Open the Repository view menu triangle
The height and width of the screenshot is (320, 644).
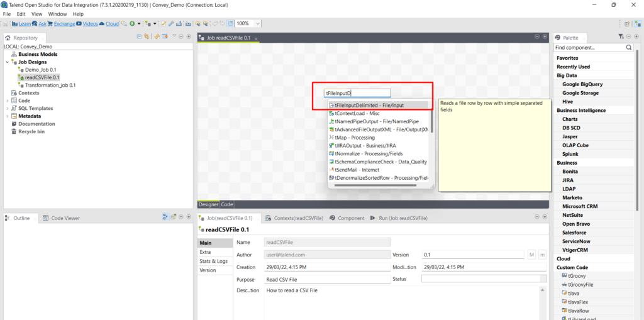point(174,36)
